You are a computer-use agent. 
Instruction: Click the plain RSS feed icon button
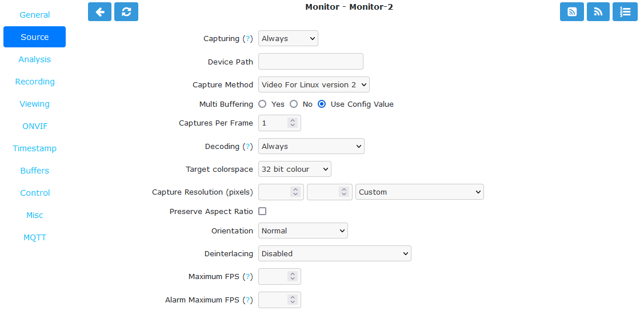(x=598, y=11)
